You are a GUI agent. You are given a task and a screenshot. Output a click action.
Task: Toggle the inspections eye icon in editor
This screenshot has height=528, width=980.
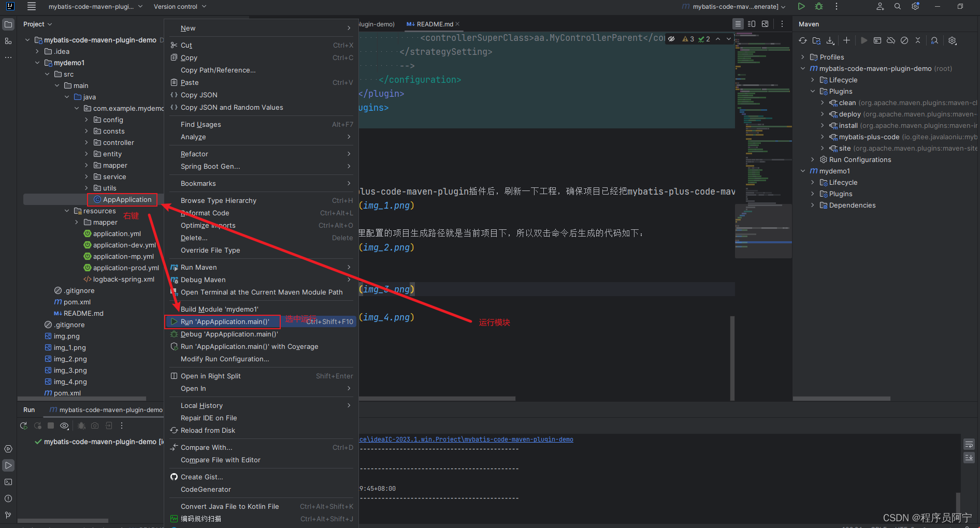pos(671,39)
